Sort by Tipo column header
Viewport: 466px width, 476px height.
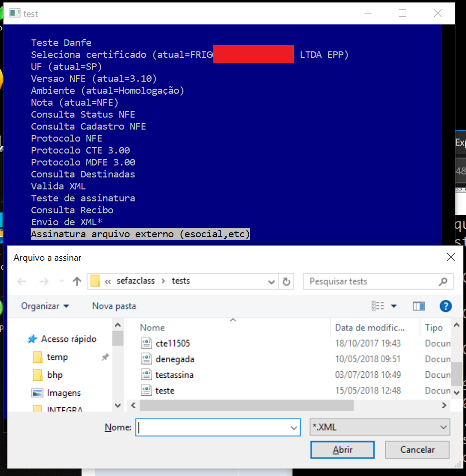tap(434, 327)
